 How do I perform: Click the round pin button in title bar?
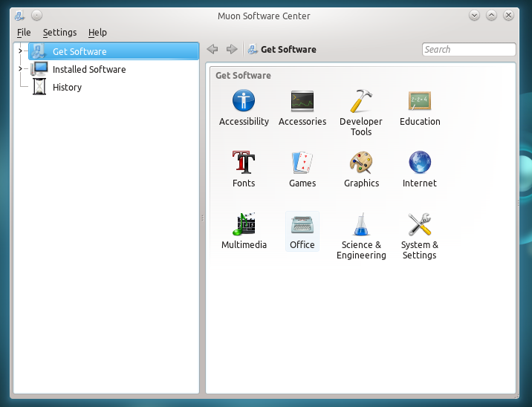[36, 16]
